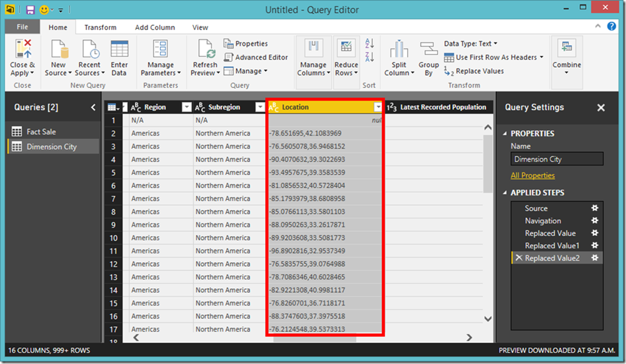
Task: Click the vertical scrollbar down arrow
Action: (488, 319)
